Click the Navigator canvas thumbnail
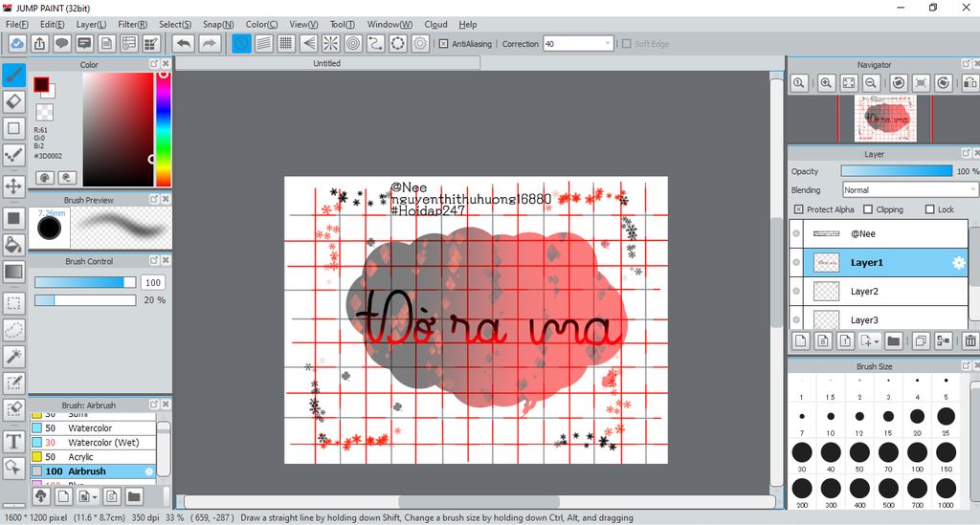This screenshot has width=980, height=525. point(885,119)
